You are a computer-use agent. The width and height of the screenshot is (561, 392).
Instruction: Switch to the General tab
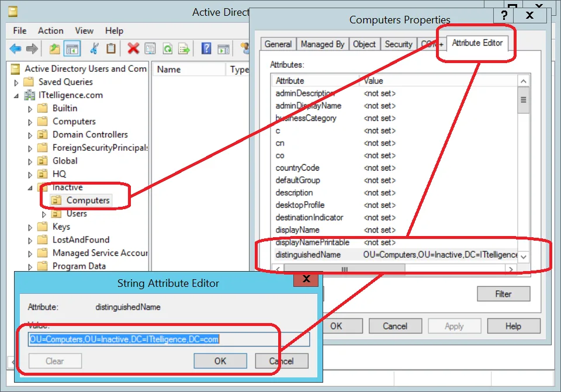(278, 44)
